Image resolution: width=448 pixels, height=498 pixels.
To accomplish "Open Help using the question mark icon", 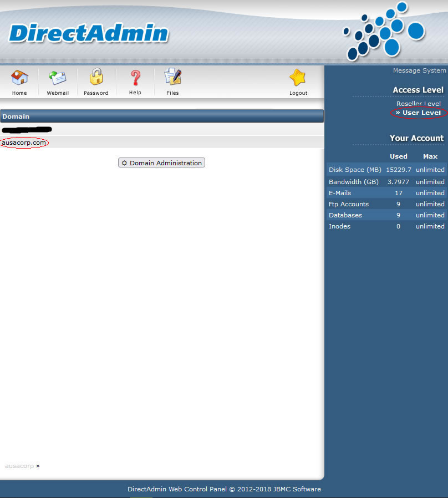I will pyautogui.click(x=135, y=78).
